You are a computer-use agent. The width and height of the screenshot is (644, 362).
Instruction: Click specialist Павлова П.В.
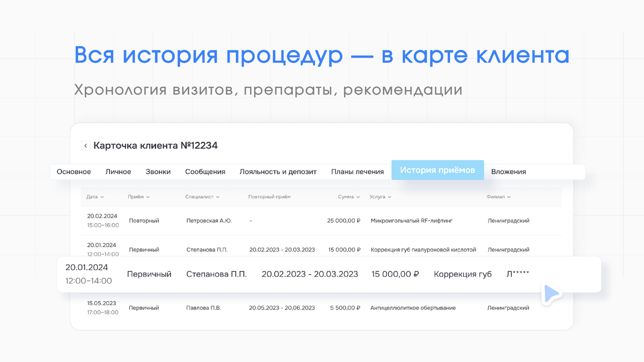(x=203, y=308)
